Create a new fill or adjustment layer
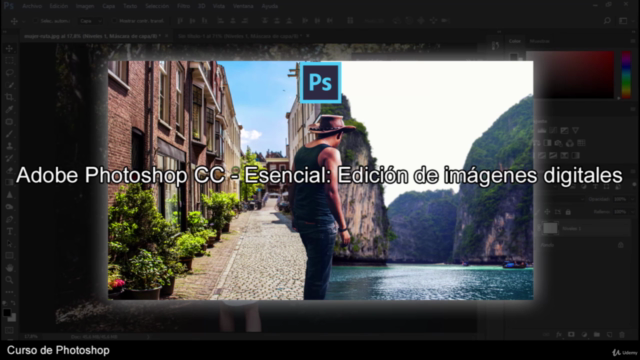The width and height of the screenshot is (640, 360). coord(584,335)
